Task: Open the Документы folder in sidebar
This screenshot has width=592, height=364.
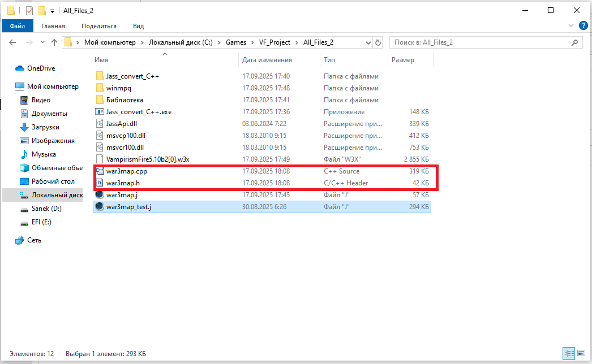Action: tap(49, 114)
